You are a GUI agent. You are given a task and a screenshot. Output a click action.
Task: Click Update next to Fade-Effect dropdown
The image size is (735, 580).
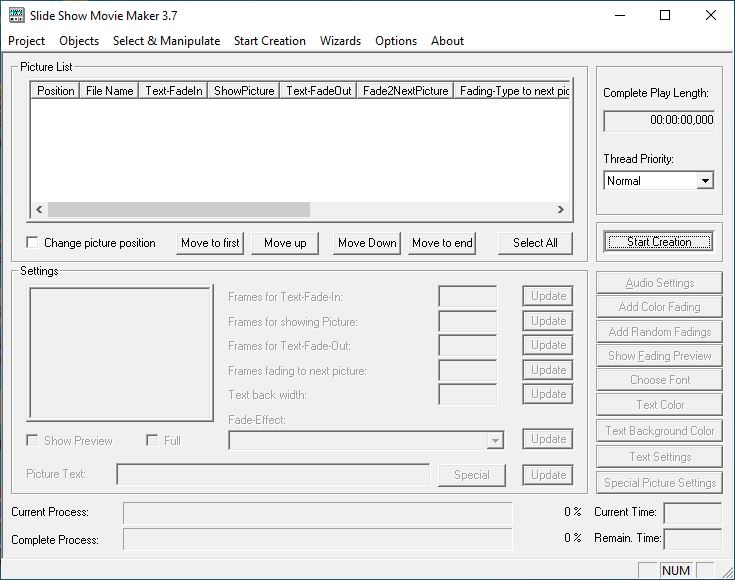click(548, 439)
